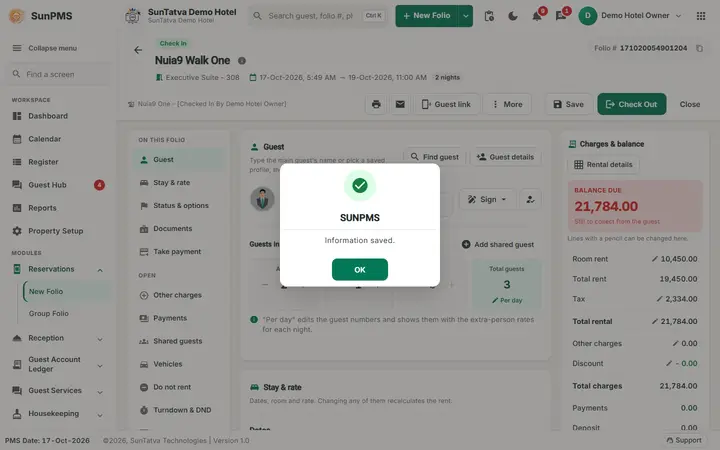This screenshot has width=720, height=450.
Task: Click Collapse menu
Action: pyautogui.click(x=45, y=48)
